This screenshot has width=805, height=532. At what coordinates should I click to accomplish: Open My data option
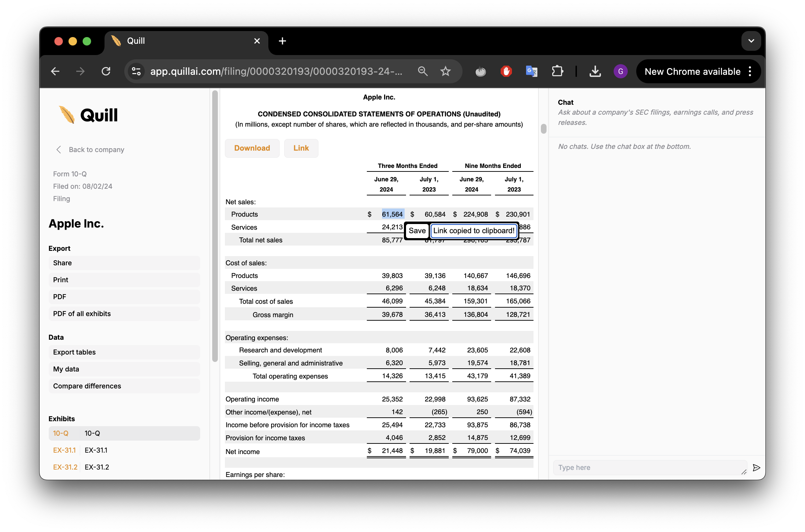(124, 369)
